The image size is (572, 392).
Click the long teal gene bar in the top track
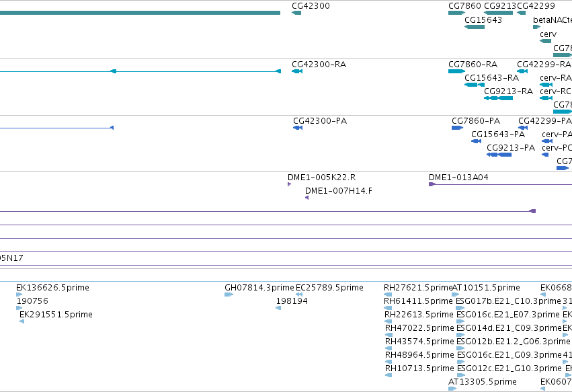pyautogui.click(x=140, y=13)
